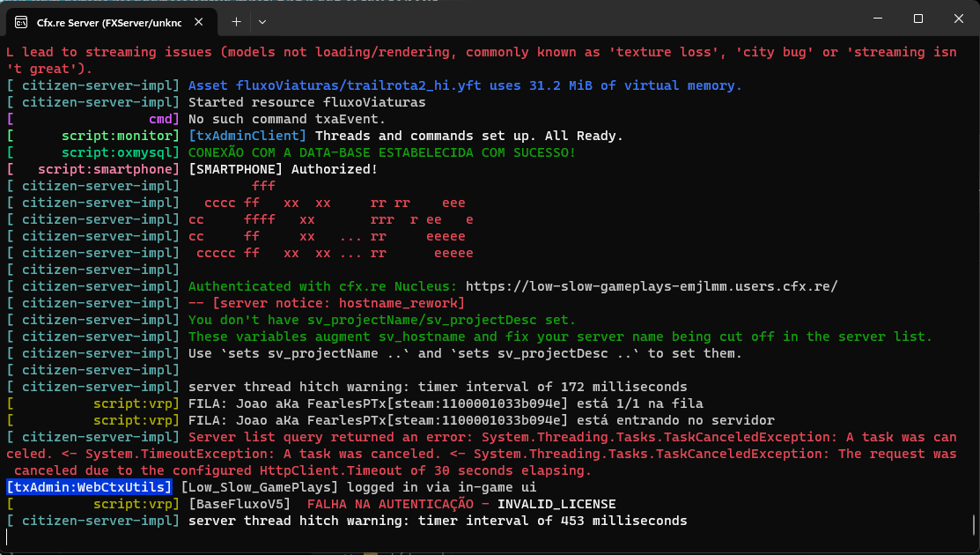This screenshot has width=980, height=555.
Task: Click the terminal scrollbar thumb
Action: [973, 524]
